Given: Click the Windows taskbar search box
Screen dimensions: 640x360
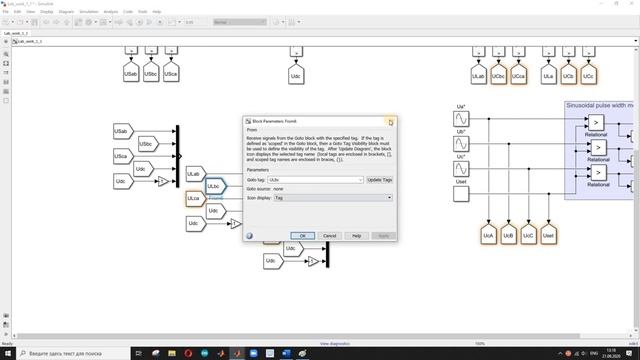Looking at the screenshot, I should click(73, 353).
